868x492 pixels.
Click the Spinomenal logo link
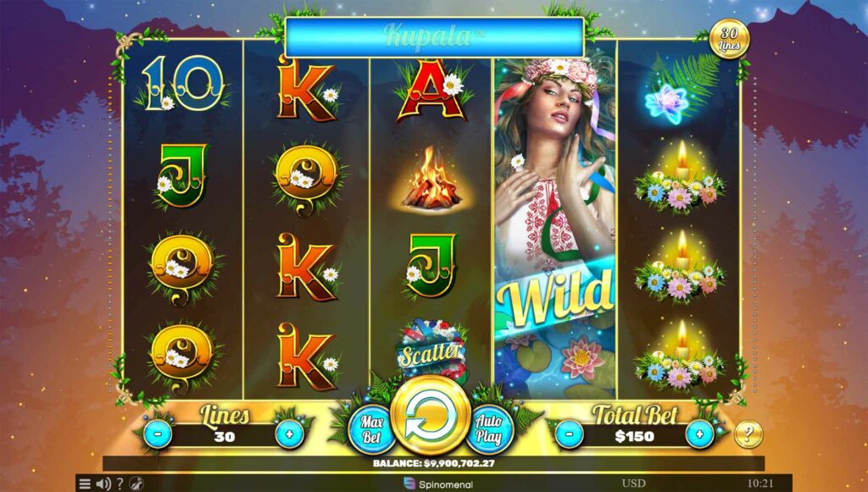pos(438,484)
